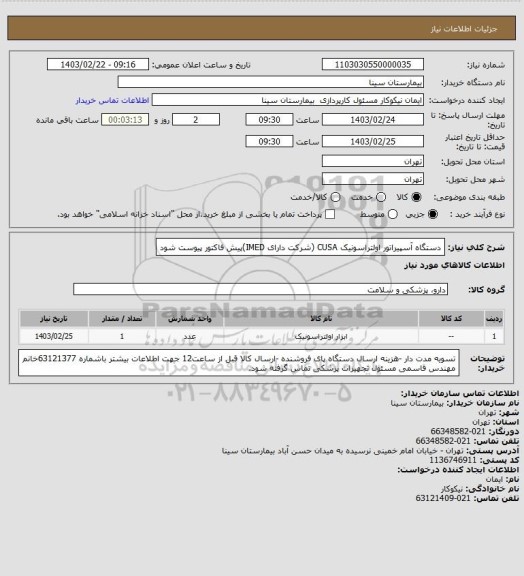Choose the جزیی purchase process option
Viewport: 524px width, 576px height.
pyautogui.click(x=433, y=214)
